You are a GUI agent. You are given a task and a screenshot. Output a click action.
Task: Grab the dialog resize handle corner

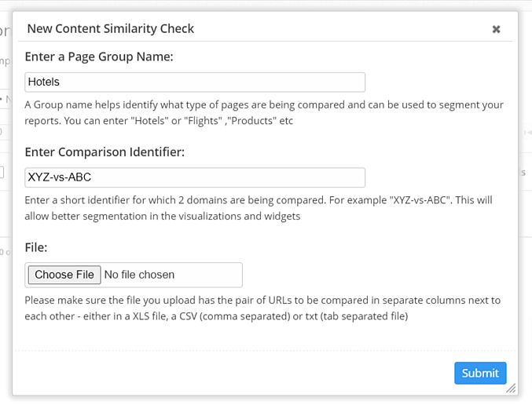coord(511,388)
